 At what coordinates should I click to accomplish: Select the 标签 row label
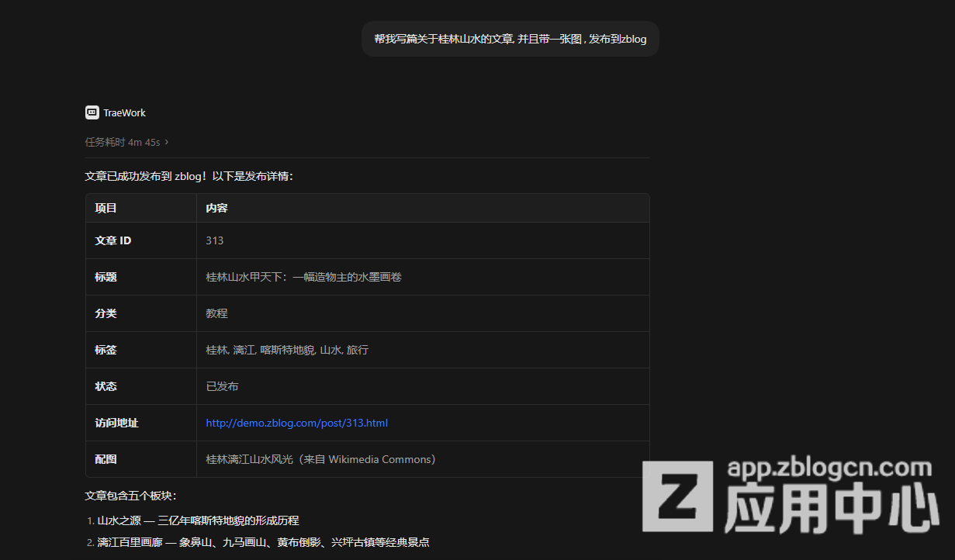[106, 350]
